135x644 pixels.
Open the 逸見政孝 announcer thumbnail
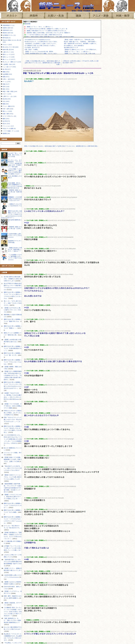(x=4, y=243)
